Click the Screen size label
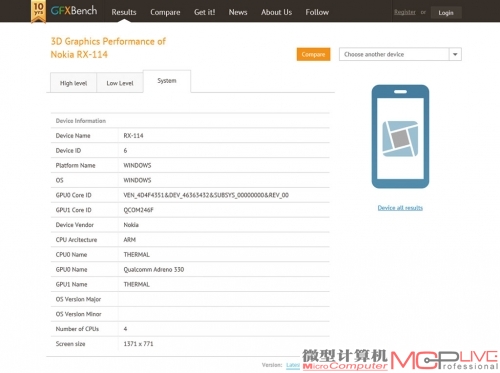This screenshot has width=500, height=373. [x=70, y=344]
